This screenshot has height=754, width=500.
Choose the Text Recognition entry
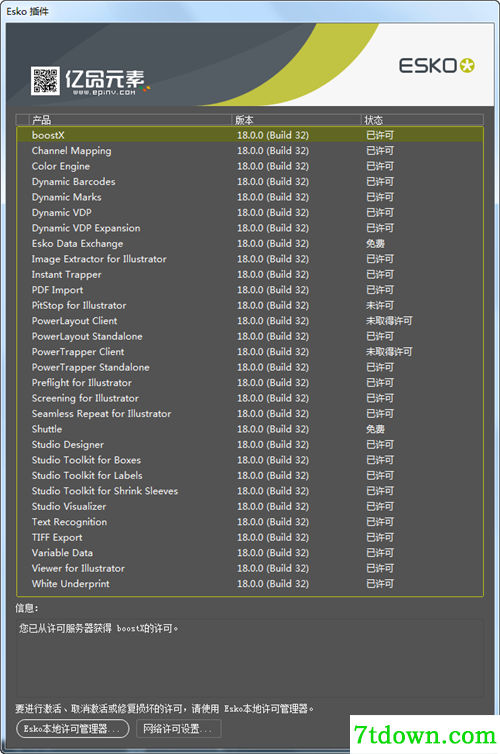250,522
